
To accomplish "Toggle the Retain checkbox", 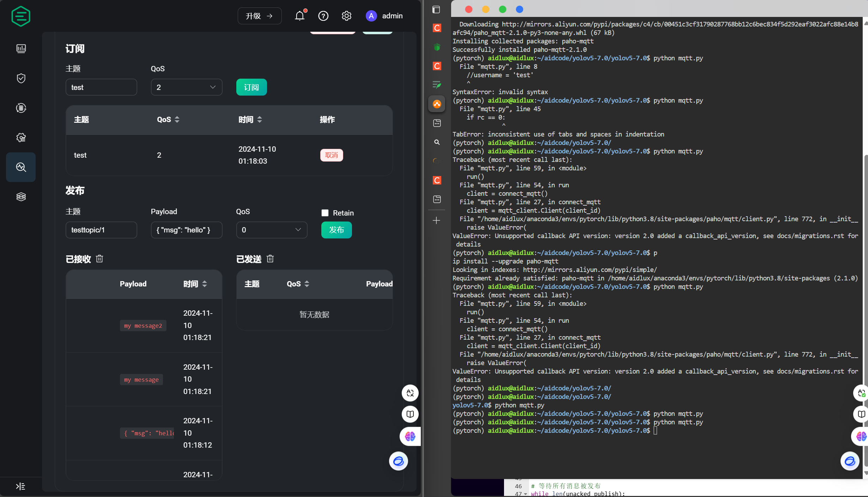I will click(x=325, y=213).
